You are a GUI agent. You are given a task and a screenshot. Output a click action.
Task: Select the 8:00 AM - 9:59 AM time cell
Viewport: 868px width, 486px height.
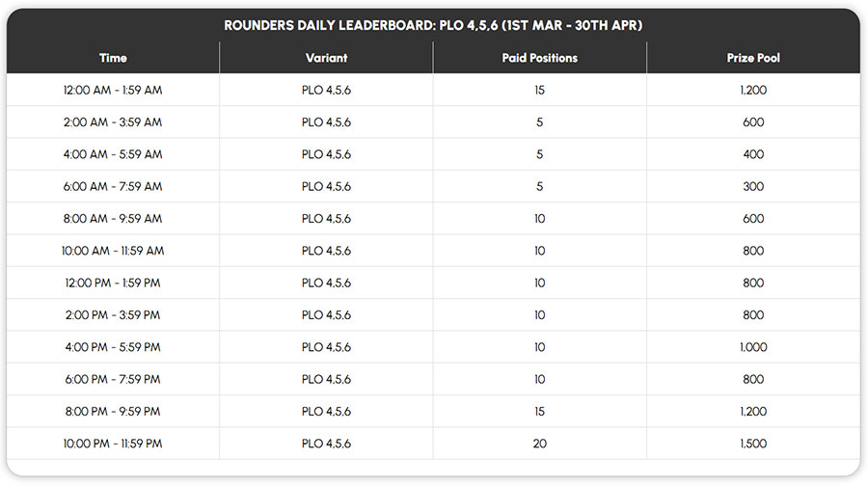(x=113, y=218)
